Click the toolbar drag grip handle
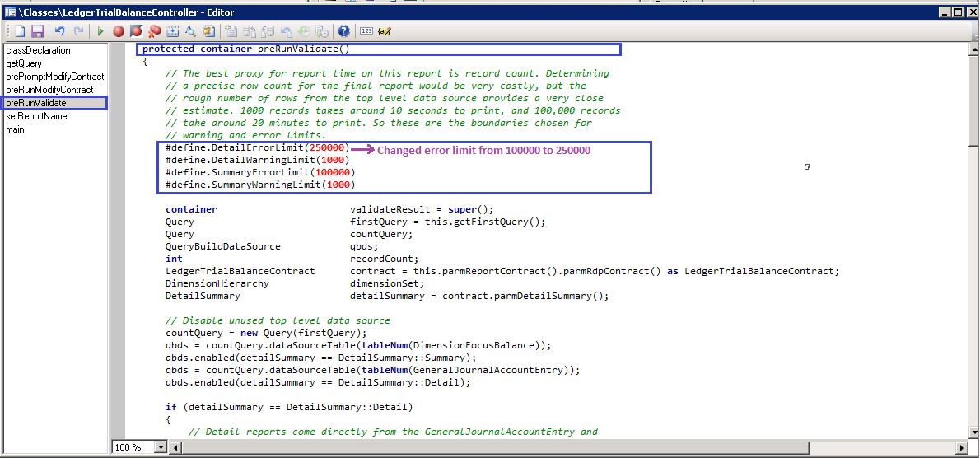Viewport: 980px width, 458px height. tap(7, 31)
